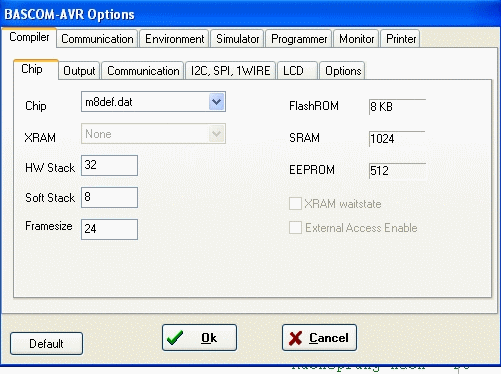This screenshot has height=374, width=501.
Task: Click the red X icon on Cancel
Action: [x=295, y=338]
